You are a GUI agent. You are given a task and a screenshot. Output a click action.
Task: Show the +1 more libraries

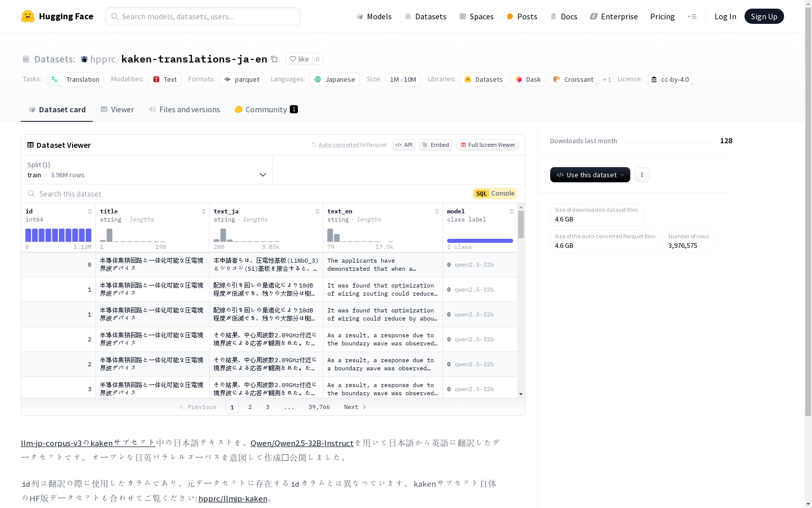point(607,79)
